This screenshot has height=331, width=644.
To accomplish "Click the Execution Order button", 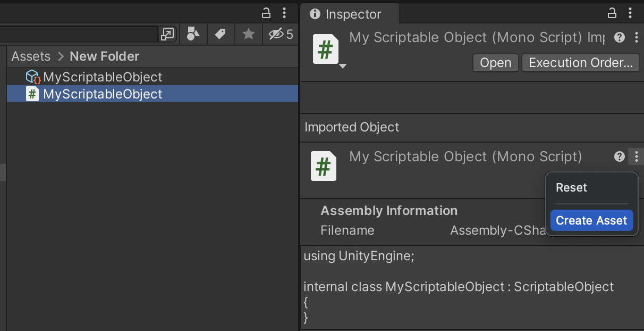I will [x=581, y=63].
